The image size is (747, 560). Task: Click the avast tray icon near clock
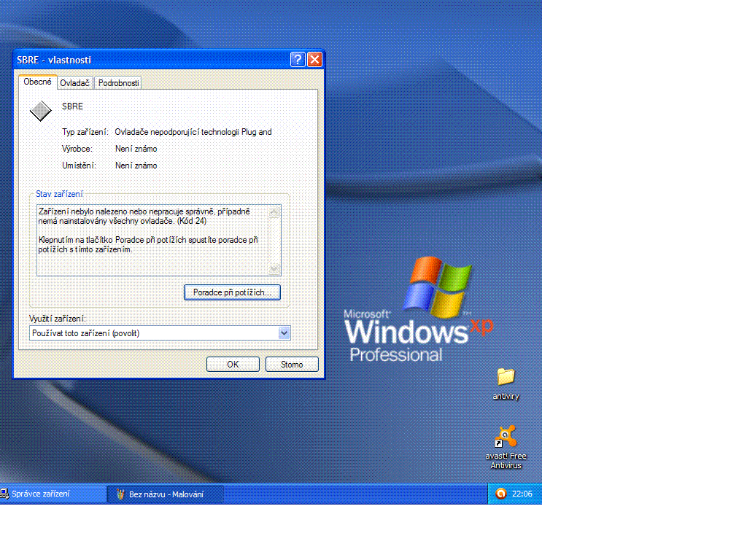click(x=500, y=494)
